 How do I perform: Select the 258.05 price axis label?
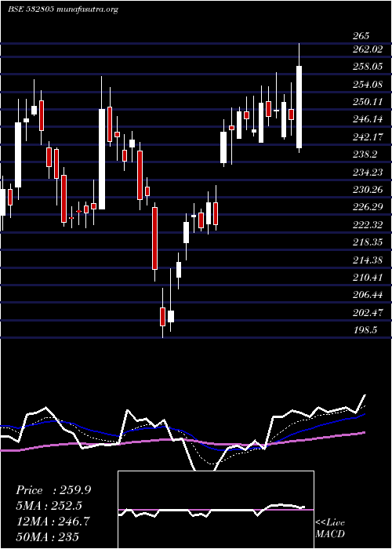coord(368,67)
